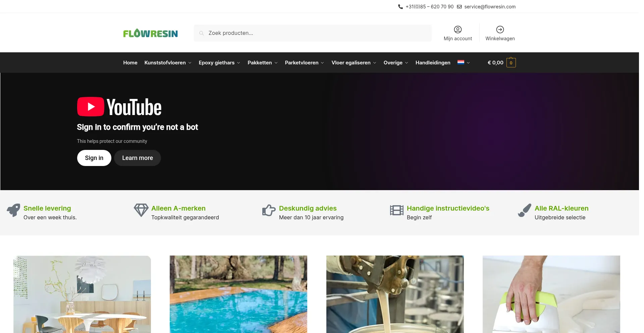Expand the Parketvloeren dropdown chevron
Image resolution: width=644 pixels, height=333 pixels.
coord(322,63)
